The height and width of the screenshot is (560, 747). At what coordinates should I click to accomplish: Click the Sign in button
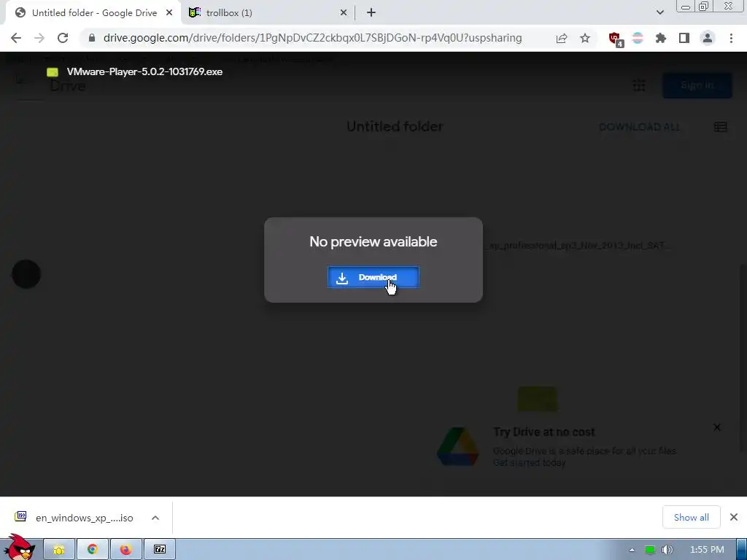(697, 85)
